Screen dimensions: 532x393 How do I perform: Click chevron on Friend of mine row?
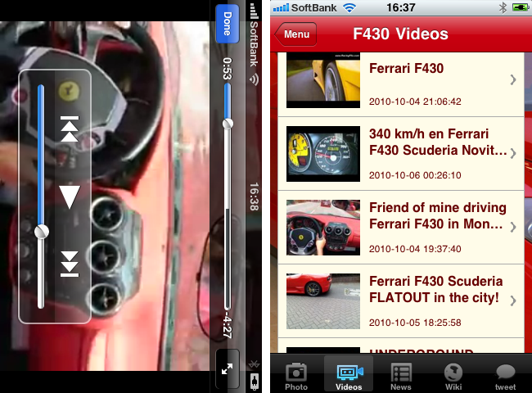pos(513,227)
